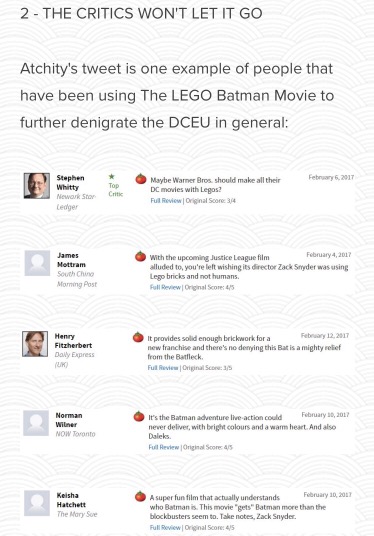Open Full Review link for Henry Fitzherbert
374x536 pixels.
163,368
